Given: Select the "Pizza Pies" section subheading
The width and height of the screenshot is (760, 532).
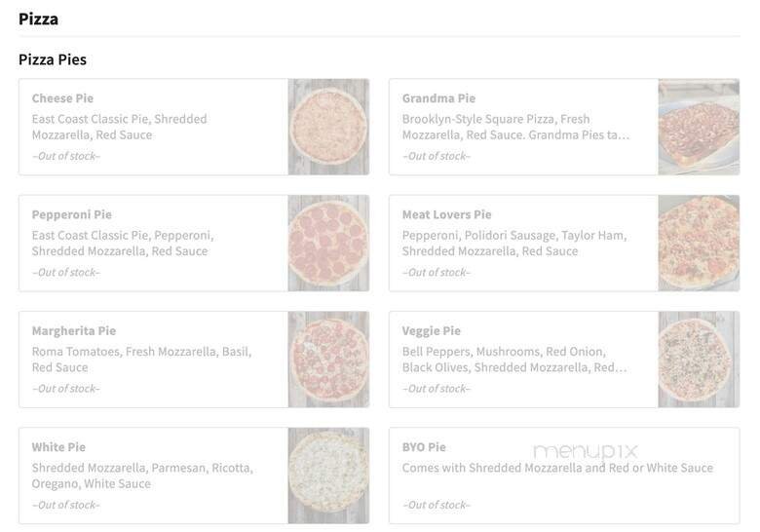Looking at the screenshot, I should click(53, 59).
